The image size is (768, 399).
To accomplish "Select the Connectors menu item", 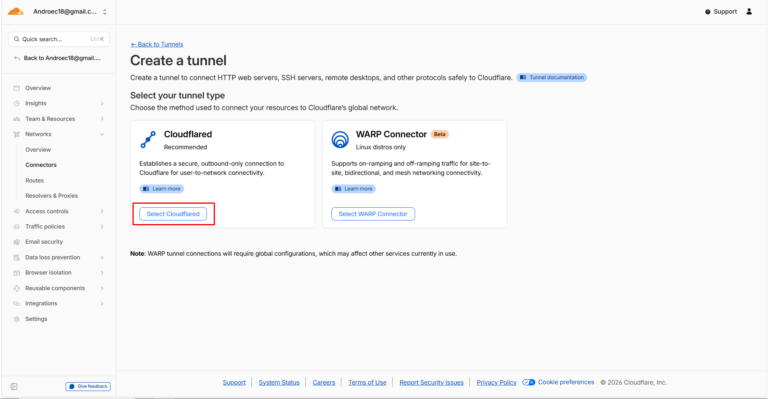I will [x=41, y=165].
